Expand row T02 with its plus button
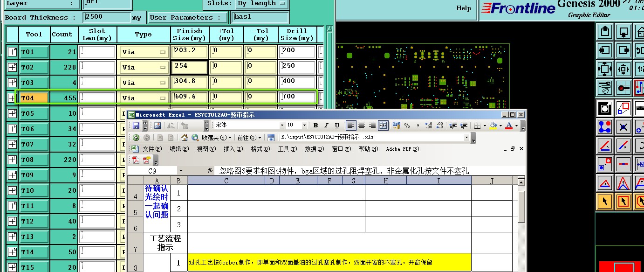The width and height of the screenshot is (644, 272). click(x=12, y=67)
